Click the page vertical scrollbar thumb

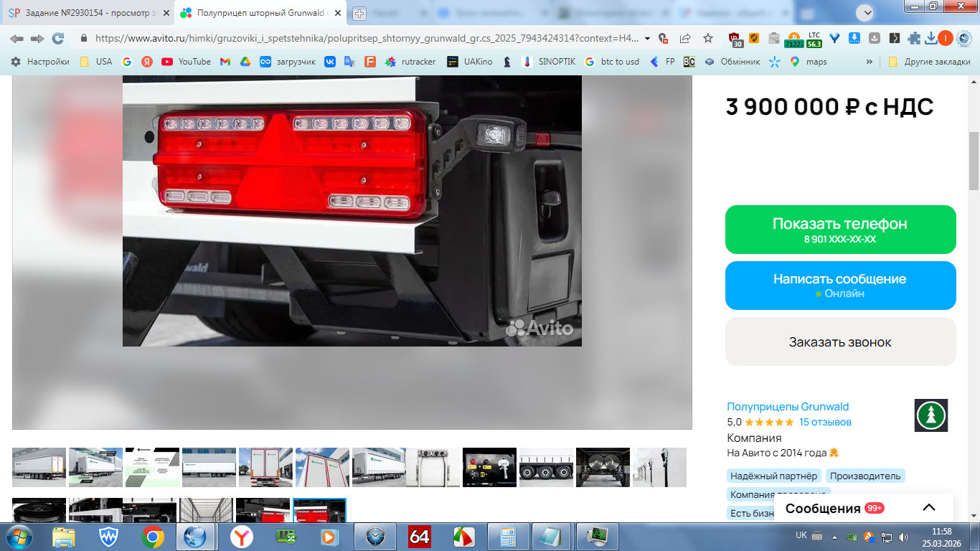coord(974,161)
